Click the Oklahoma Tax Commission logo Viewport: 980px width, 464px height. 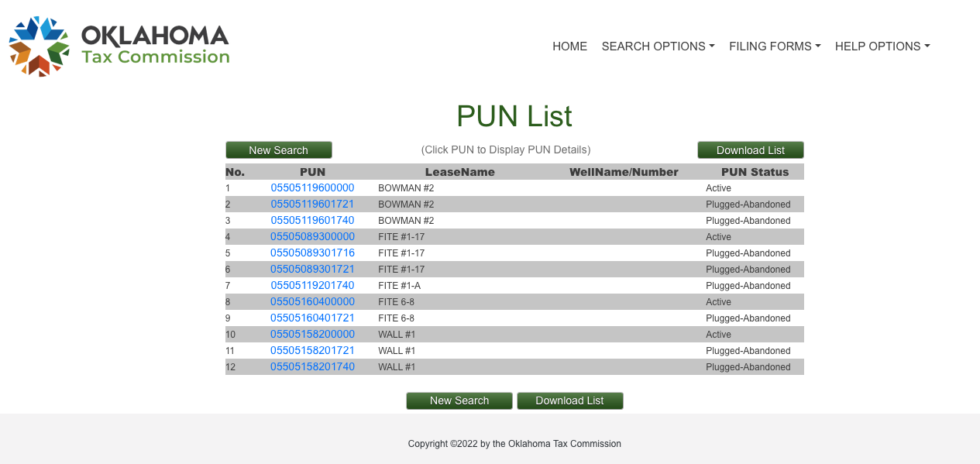[x=119, y=46]
